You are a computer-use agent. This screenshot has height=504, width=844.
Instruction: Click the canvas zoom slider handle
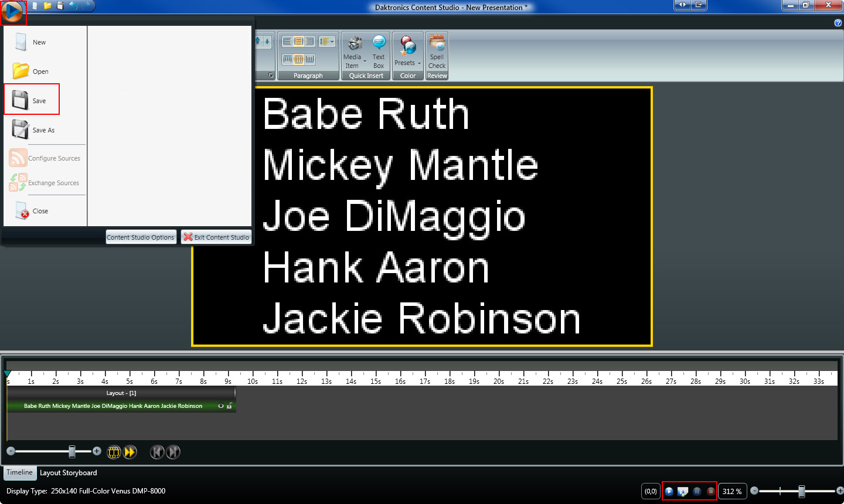tap(801, 491)
